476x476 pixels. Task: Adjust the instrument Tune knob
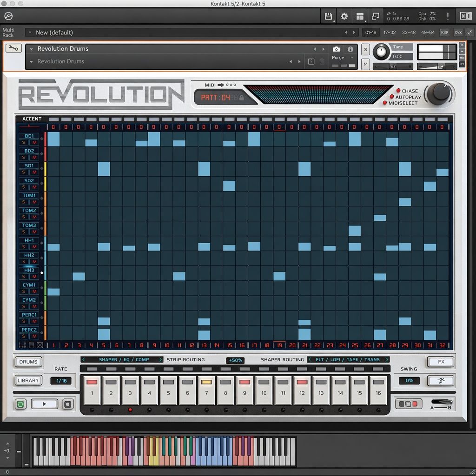coord(381,52)
